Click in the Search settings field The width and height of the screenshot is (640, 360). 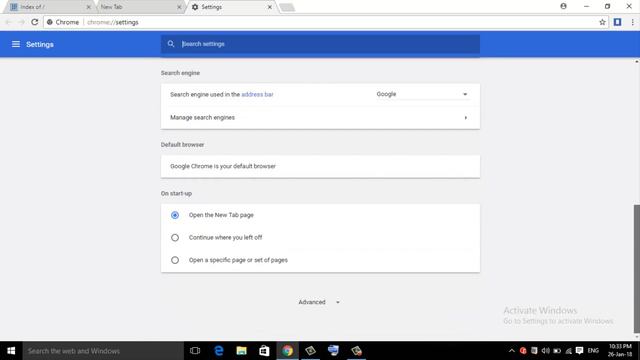click(320, 44)
